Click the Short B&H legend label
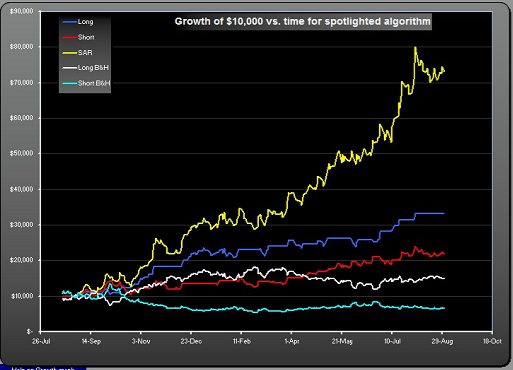Screen dimensions: 513x370 tap(94, 83)
